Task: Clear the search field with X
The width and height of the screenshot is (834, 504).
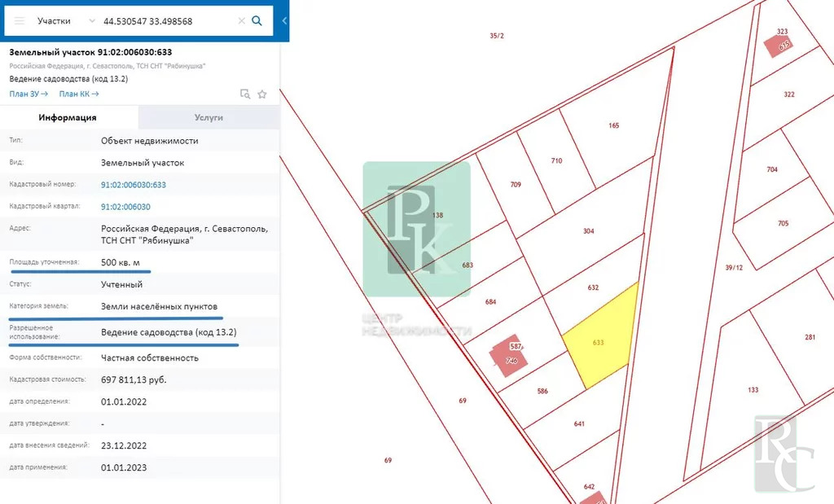Action: [x=241, y=21]
